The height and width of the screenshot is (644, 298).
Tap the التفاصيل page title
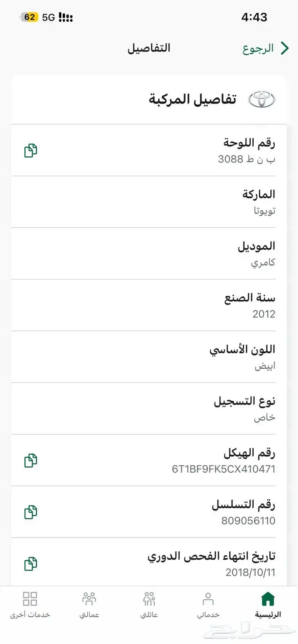coord(149,48)
